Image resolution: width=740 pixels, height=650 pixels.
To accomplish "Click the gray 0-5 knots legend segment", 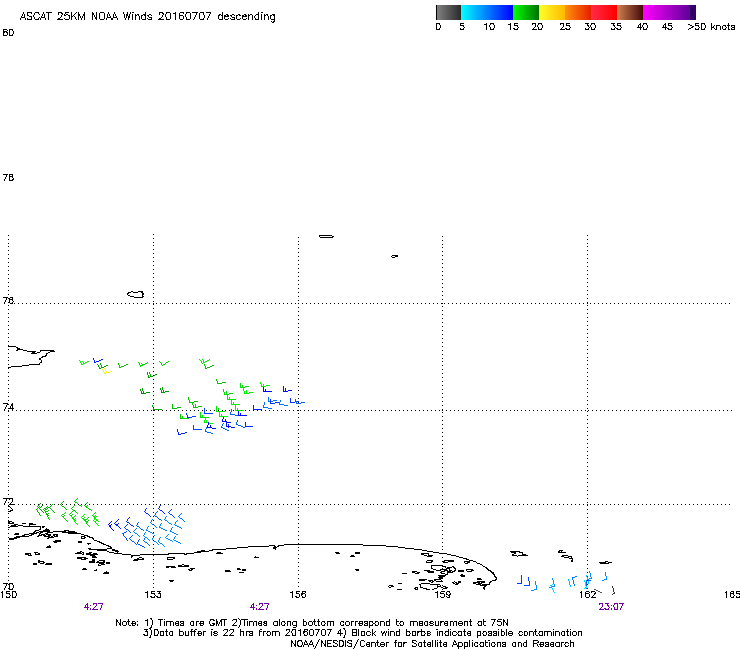I will tap(448, 12).
